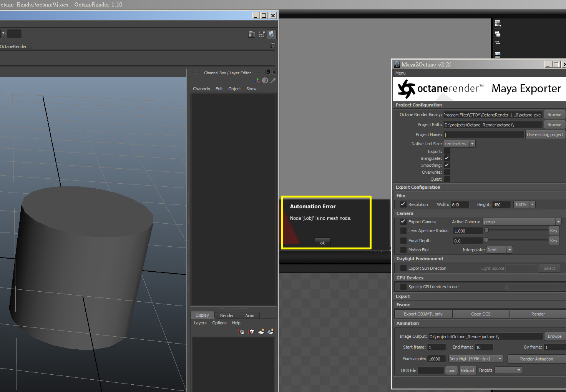The width and height of the screenshot is (566, 392).
Task: Close the Maya viewport window
Action: click(x=273, y=15)
